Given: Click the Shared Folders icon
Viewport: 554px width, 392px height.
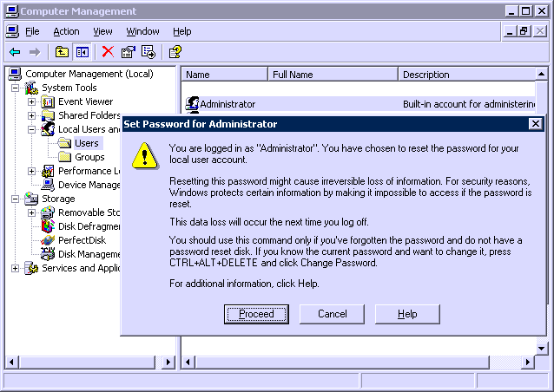Looking at the screenshot, I should tap(48, 115).
